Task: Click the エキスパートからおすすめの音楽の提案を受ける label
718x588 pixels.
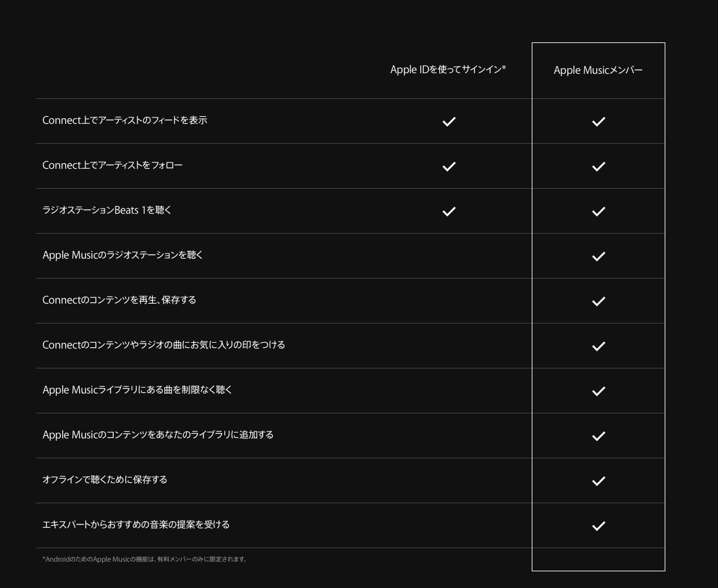Action: tap(136, 524)
